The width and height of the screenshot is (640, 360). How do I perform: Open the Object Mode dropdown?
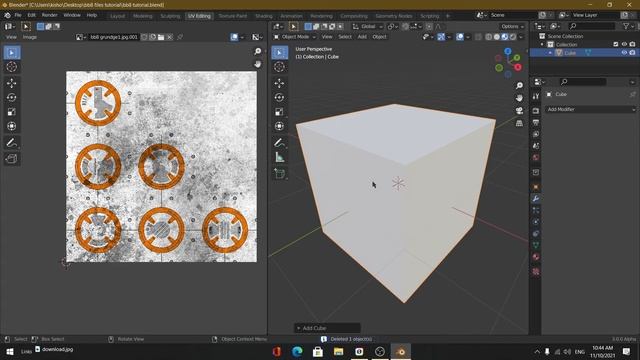[295, 37]
